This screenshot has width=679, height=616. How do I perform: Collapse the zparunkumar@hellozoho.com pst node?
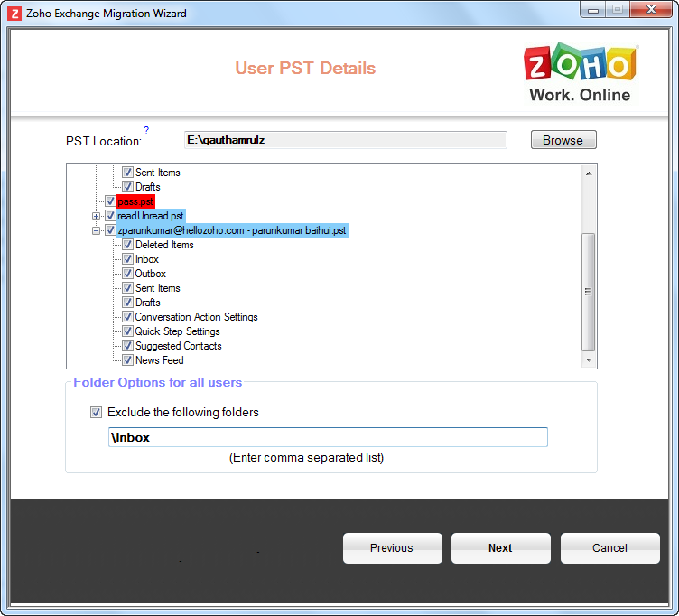[96, 230]
